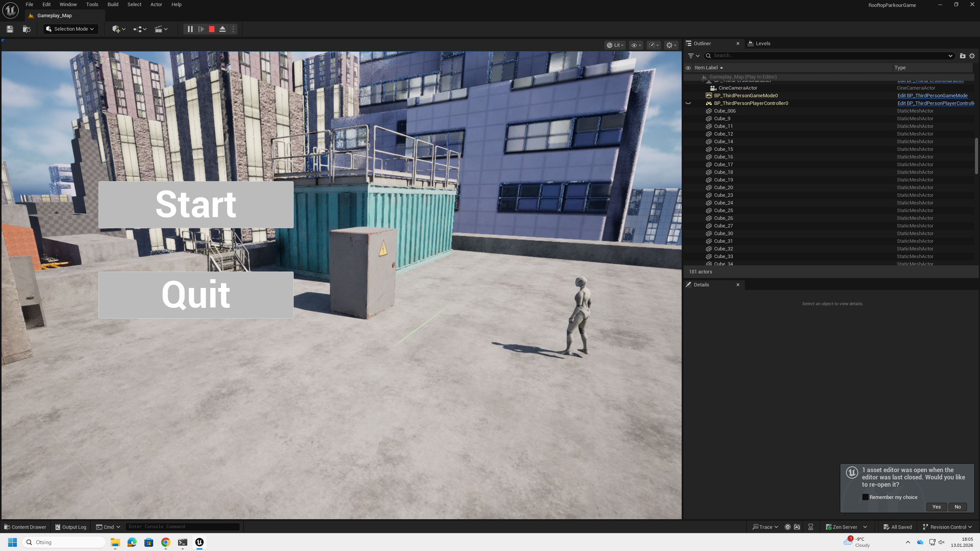Screen dimensions: 980x551
Task: Click the Save current level icon
Action: [10, 29]
